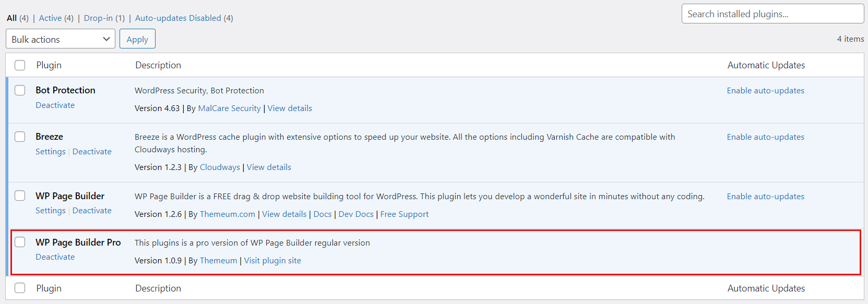Open the Dev Docs link

[x=356, y=214]
